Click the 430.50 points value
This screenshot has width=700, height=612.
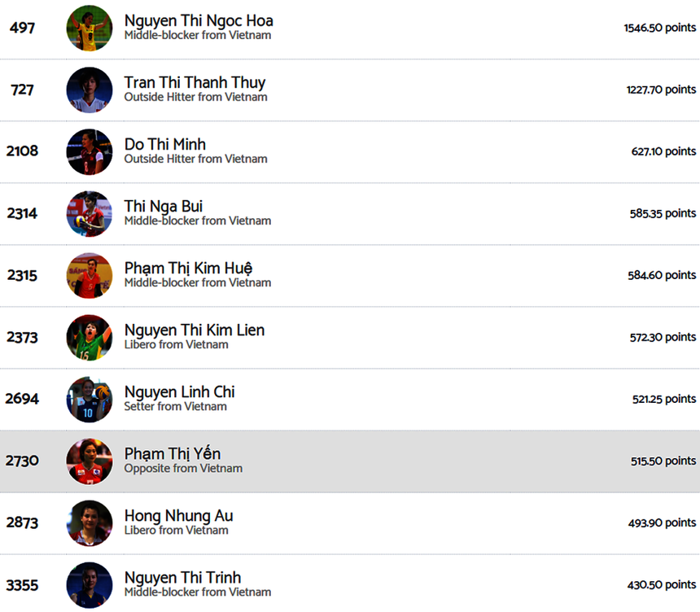(662, 584)
